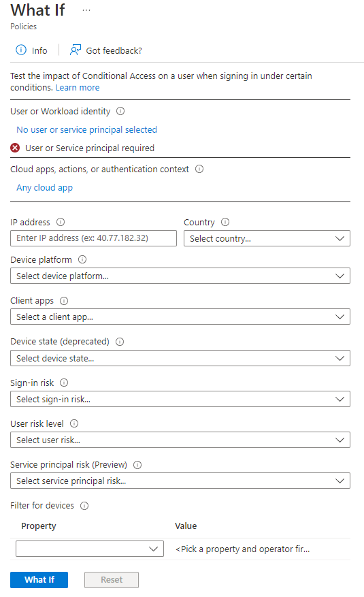Click the User or Workload identity info icon
The height and width of the screenshot is (597, 364).
pos(120,111)
